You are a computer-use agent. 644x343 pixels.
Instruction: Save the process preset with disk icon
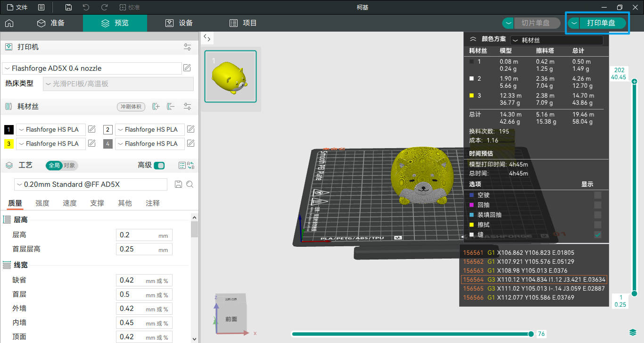coord(178,184)
